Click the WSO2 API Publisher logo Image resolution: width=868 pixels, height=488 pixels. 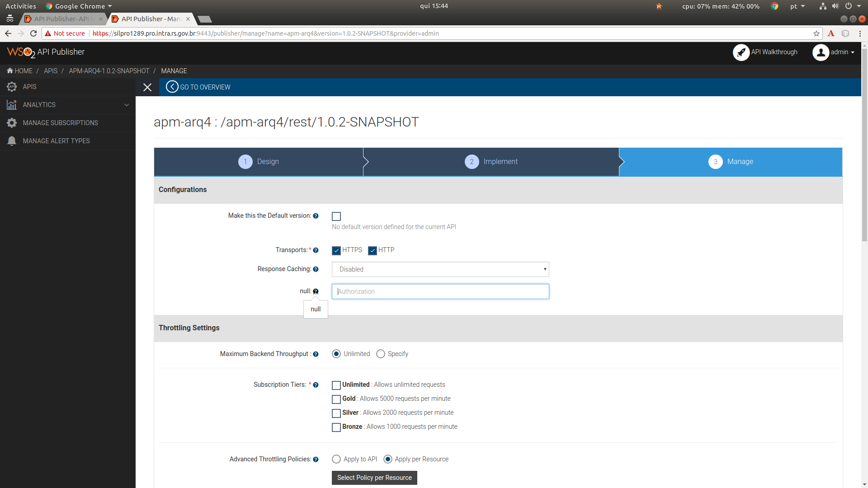pos(46,52)
